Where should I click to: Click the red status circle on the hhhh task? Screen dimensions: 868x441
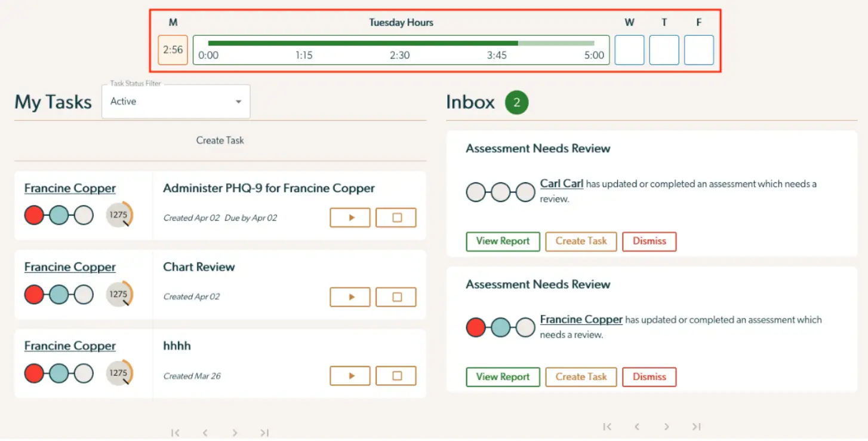pyautogui.click(x=34, y=373)
